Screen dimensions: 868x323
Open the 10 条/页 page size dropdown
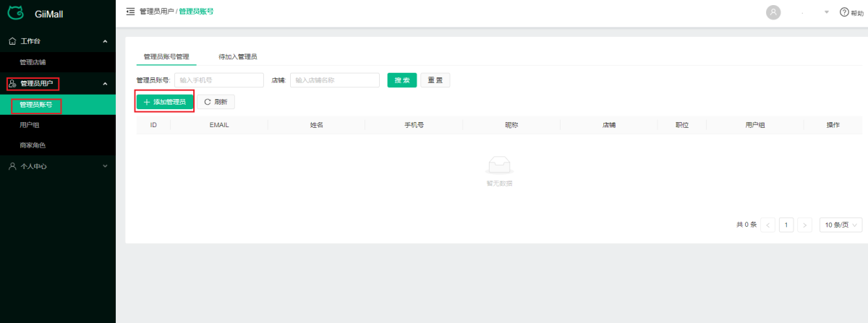(x=841, y=225)
